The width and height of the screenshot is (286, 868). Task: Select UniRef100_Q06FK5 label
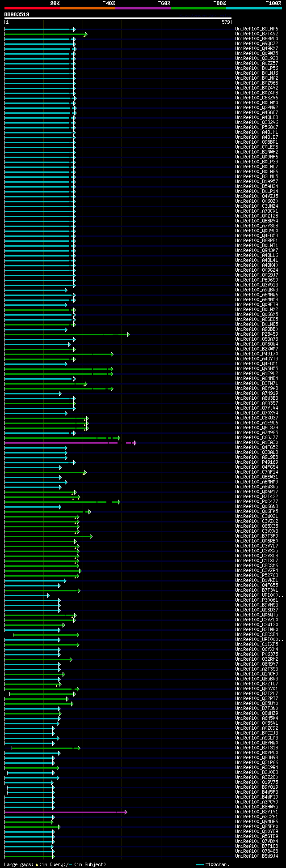[x=257, y=512]
